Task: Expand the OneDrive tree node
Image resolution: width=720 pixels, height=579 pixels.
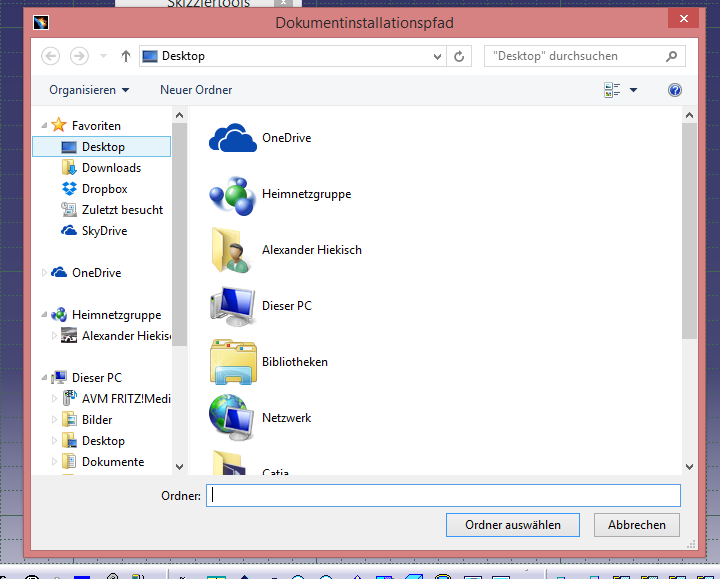Action: [x=44, y=273]
